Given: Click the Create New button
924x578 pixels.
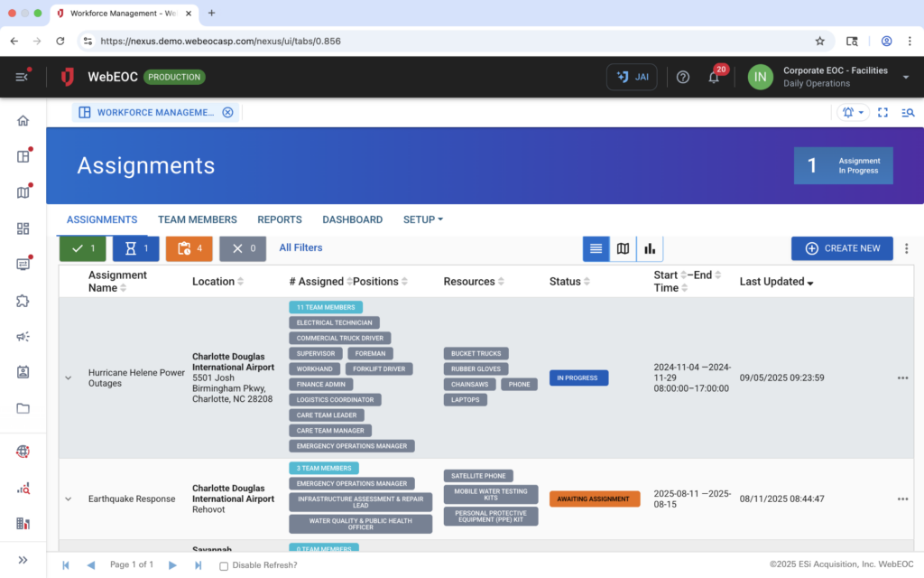Looking at the screenshot, I should click(841, 248).
